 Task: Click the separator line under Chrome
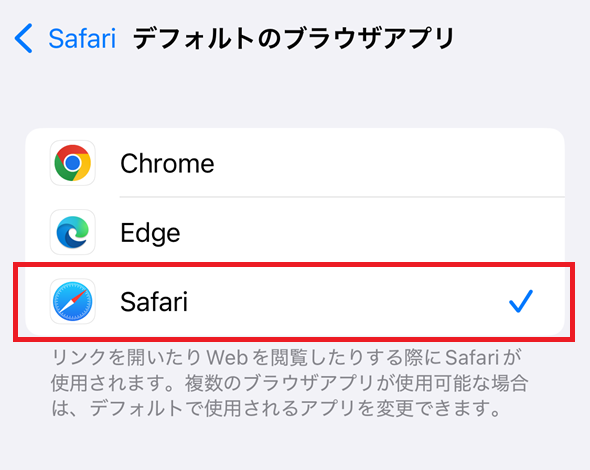342,197
